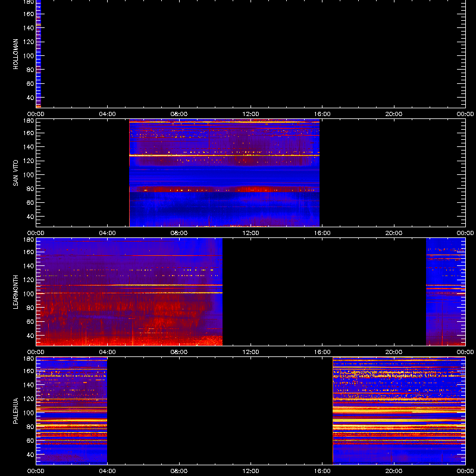
Task: Click Palehua's early-morning spectrogram data block
Action: (x=71, y=411)
